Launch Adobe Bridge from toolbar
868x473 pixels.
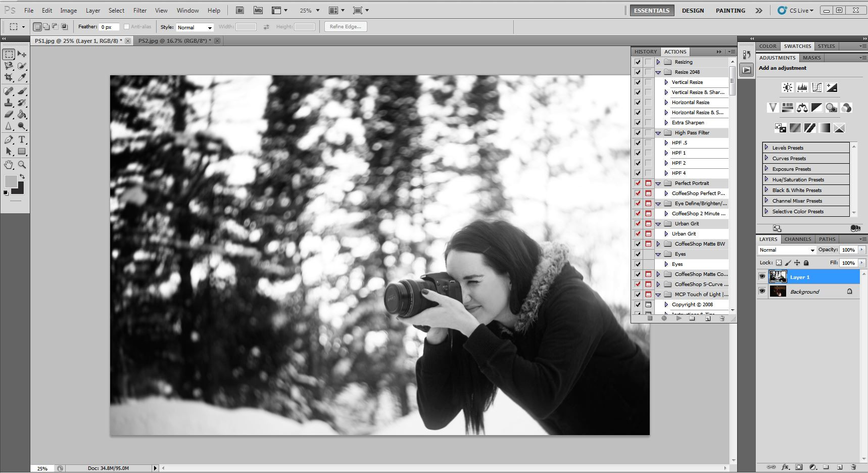(x=240, y=10)
